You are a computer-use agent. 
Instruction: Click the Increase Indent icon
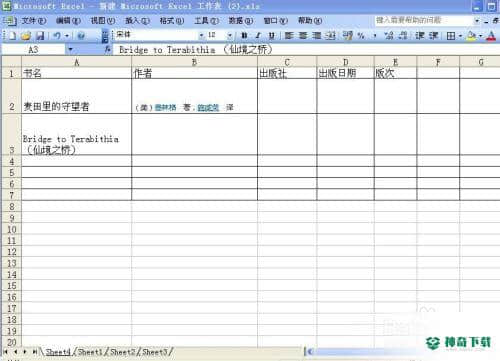point(433,35)
